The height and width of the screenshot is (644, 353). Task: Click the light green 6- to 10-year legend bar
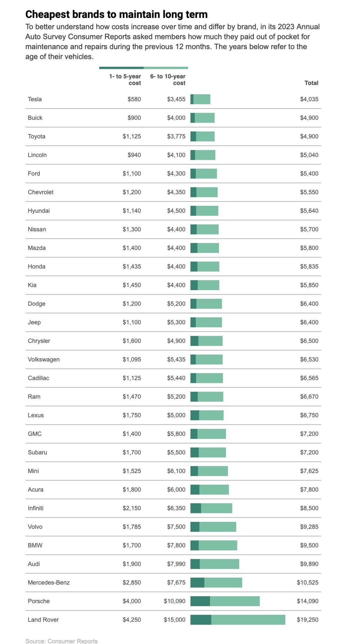pyautogui.click(x=166, y=68)
